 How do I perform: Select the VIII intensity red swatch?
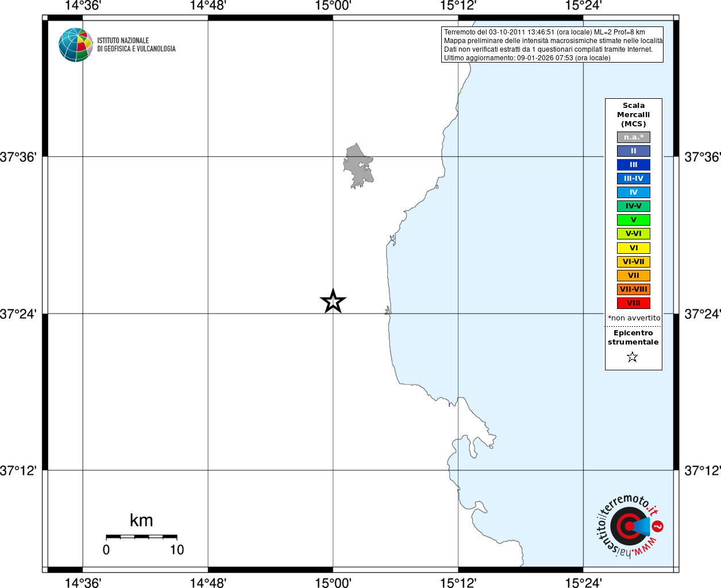pyautogui.click(x=634, y=303)
